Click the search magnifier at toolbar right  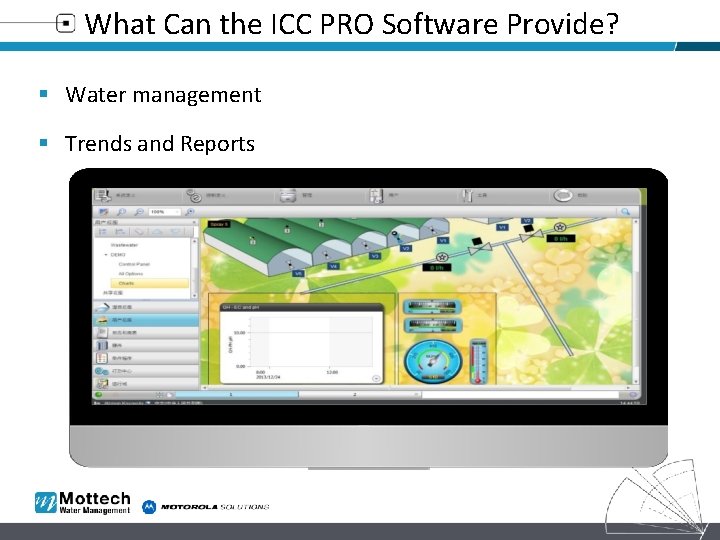point(625,212)
